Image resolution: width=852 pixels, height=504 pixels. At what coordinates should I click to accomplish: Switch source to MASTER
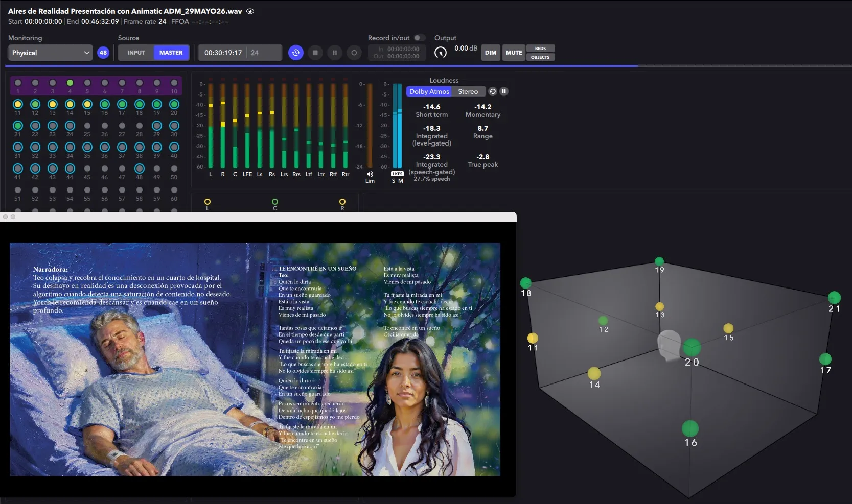coord(171,53)
